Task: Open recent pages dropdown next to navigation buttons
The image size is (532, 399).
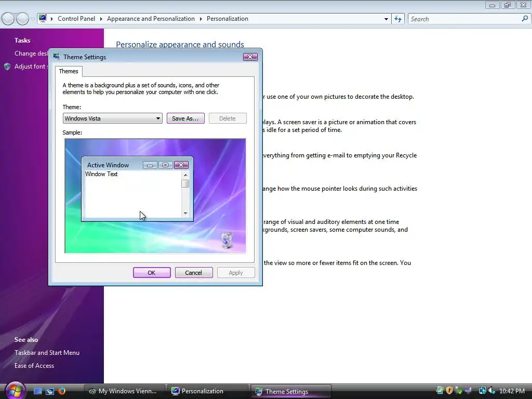Action: pos(33,19)
